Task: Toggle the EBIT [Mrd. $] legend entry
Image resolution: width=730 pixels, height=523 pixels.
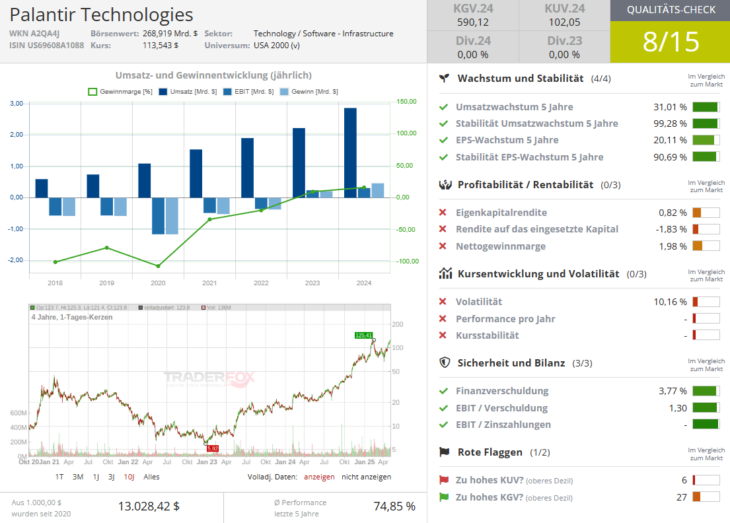Action: pos(248,92)
